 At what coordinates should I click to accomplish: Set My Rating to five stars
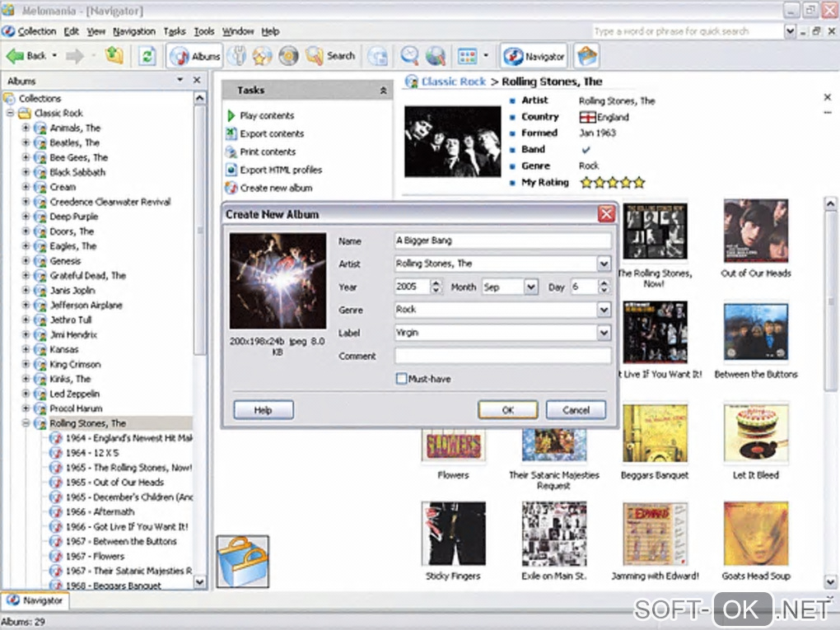[639, 183]
